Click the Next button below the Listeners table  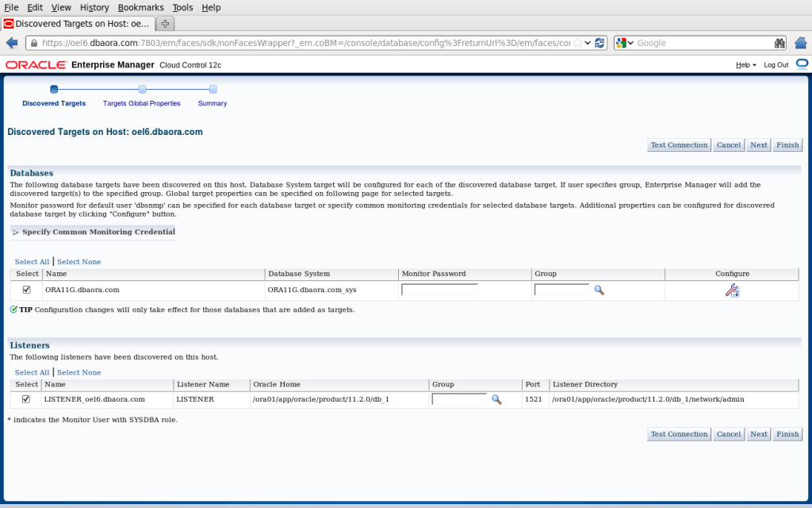(x=759, y=434)
